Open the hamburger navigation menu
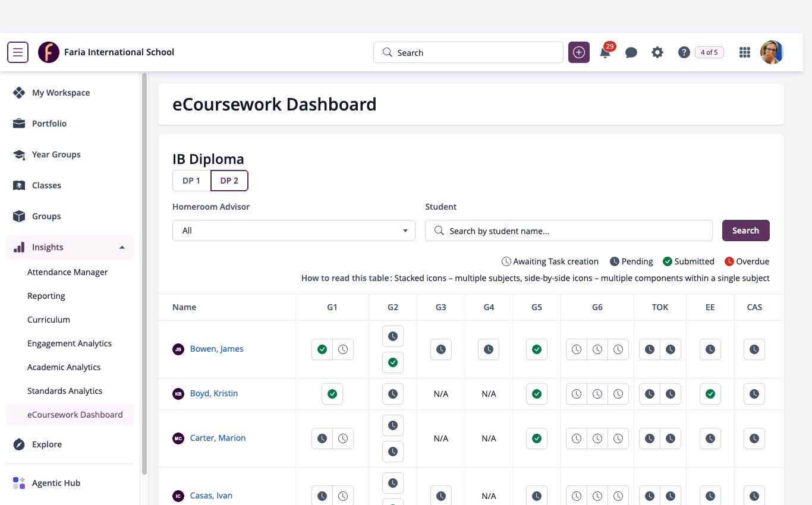This screenshot has height=505, width=812. [x=18, y=52]
